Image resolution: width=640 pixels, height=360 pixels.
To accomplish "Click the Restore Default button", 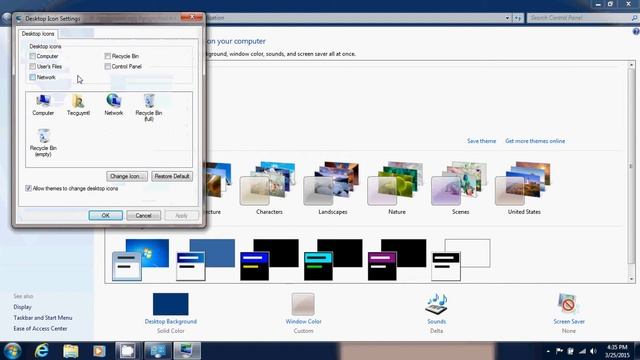I will pyautogui.click(x=172, y=176).
